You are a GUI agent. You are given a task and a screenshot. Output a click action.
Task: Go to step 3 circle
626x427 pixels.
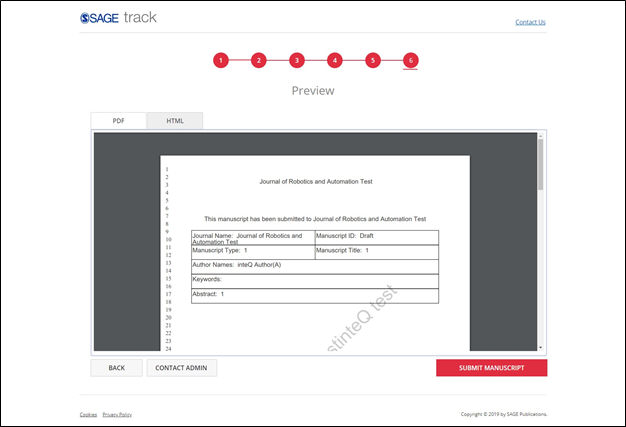297,60
